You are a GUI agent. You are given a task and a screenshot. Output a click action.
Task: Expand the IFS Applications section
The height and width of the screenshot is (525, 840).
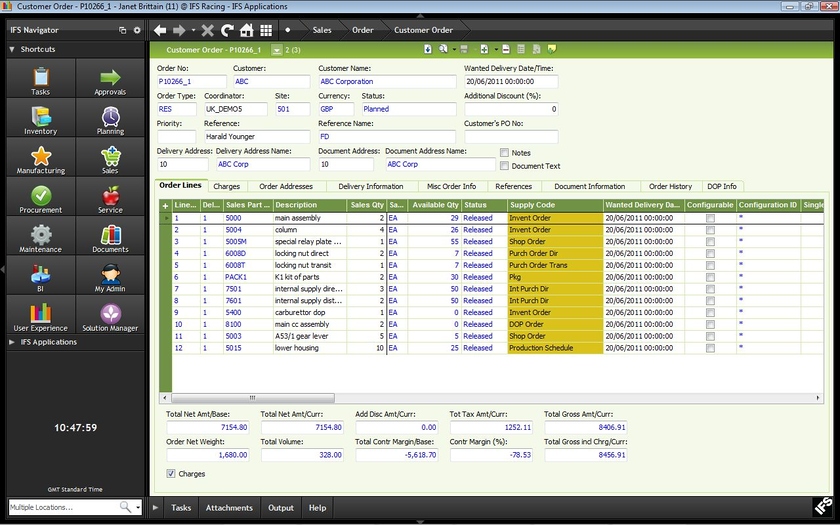(x=49, y=342)
